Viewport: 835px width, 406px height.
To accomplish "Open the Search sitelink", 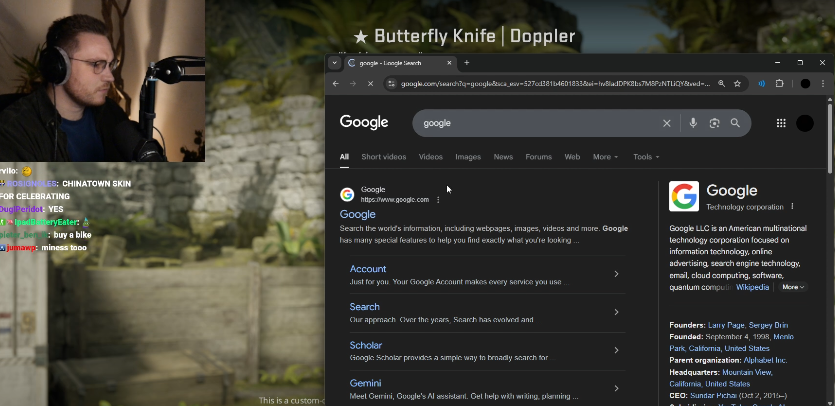I will (365, 307).
